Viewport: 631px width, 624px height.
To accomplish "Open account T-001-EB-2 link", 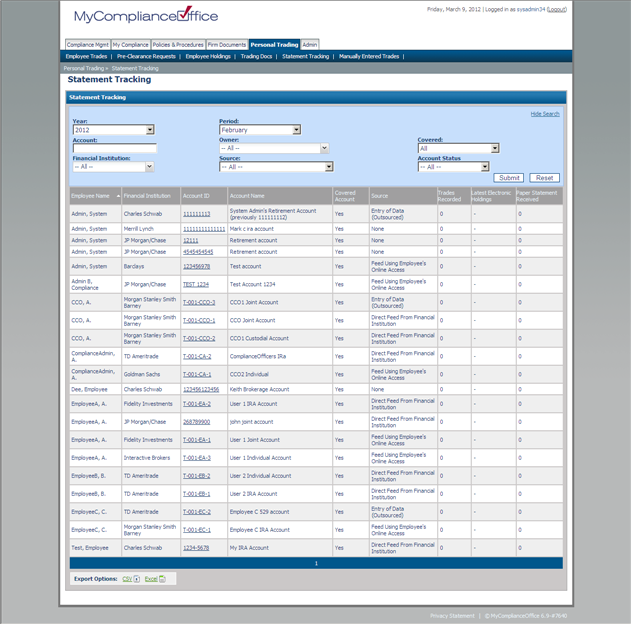I will point(196,476).
